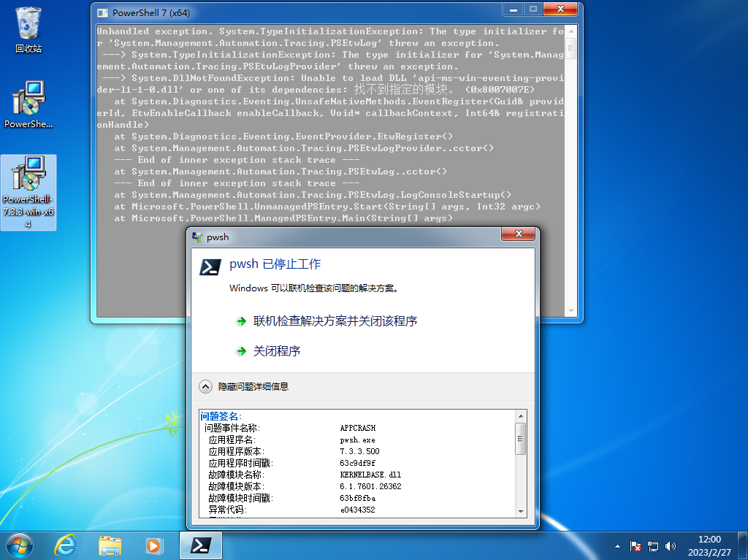
Task: Show hidden tray icons arrow
Action: [x=617, y=546]
